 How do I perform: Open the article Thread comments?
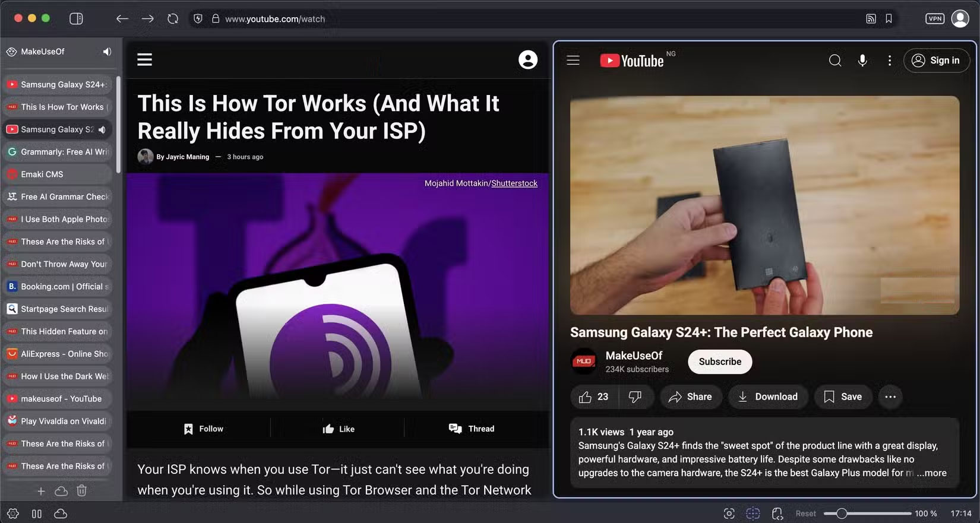click(x=472, y=429)
